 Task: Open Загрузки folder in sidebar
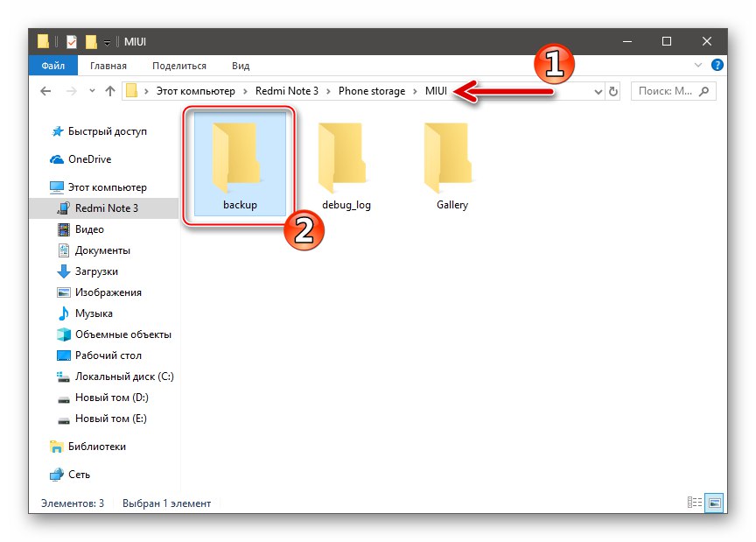87,271
